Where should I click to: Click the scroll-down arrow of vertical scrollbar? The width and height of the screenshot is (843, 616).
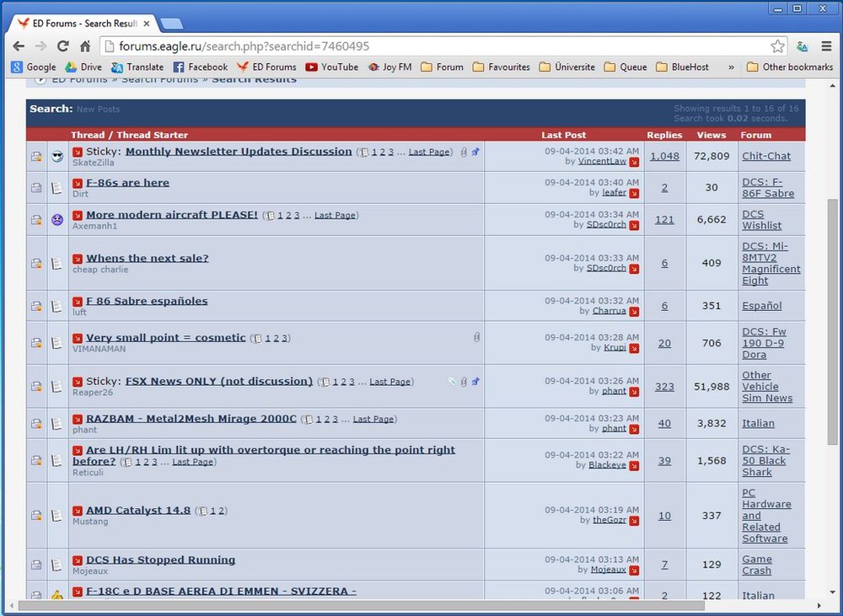tap(832, 593)
